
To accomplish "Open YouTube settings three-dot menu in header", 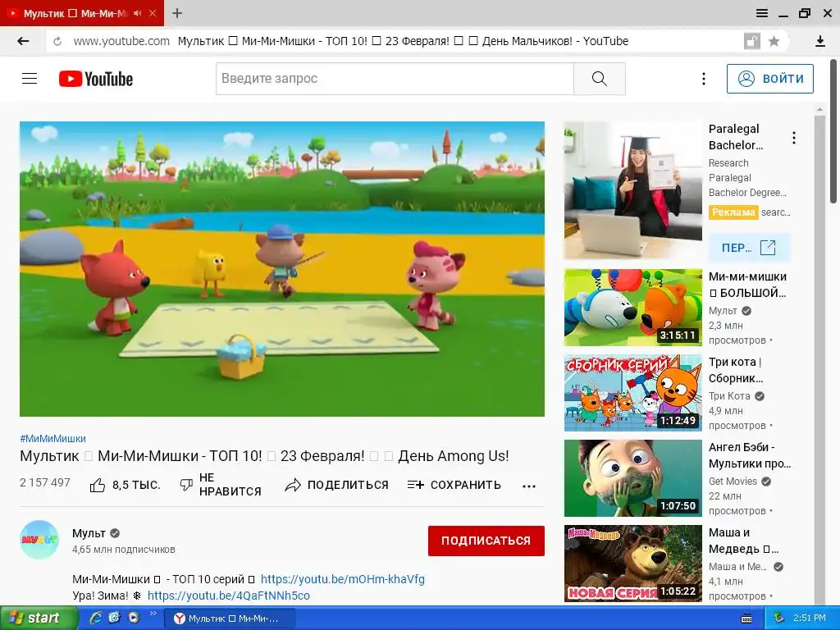I will (703, 79).
